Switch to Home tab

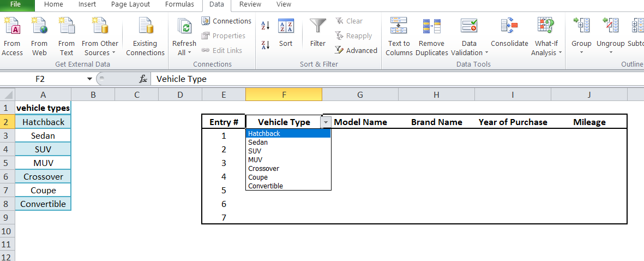click(x=53, y=4)
